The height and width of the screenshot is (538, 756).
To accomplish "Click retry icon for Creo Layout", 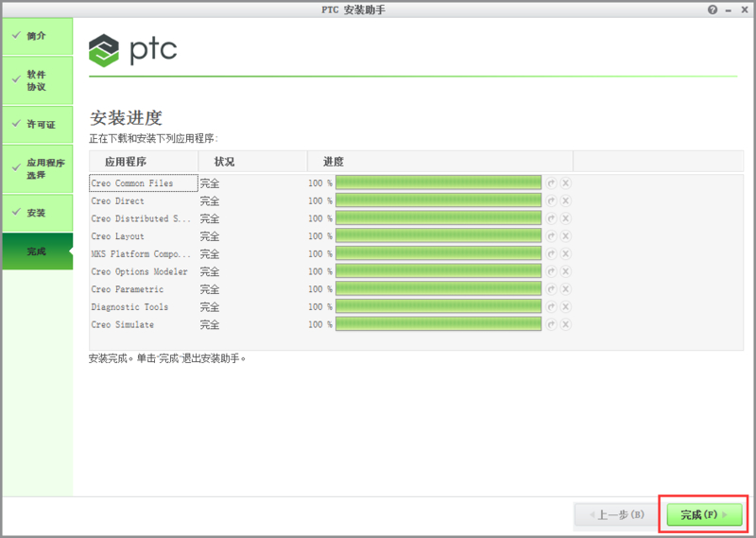I will [551, 236].
